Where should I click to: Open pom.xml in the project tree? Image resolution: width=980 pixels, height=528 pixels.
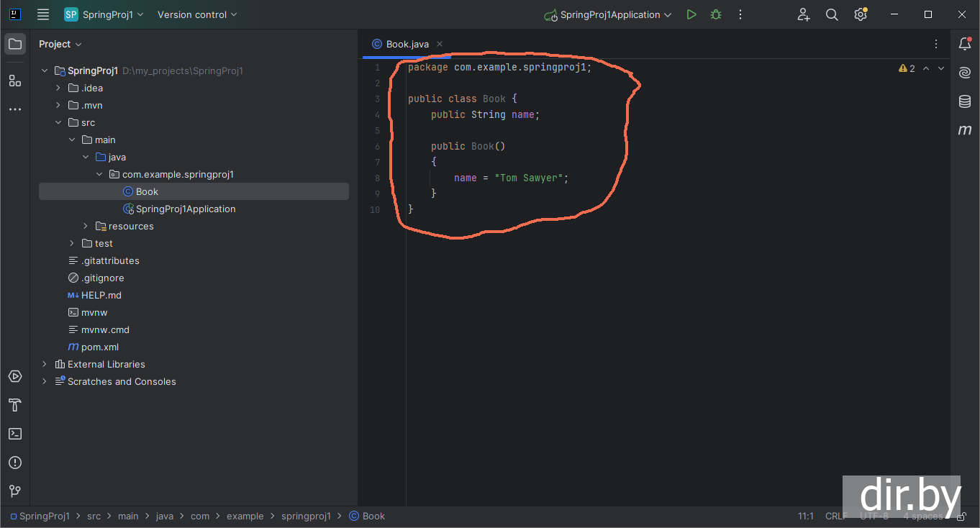pyautogui.click(x=99, y=347)
